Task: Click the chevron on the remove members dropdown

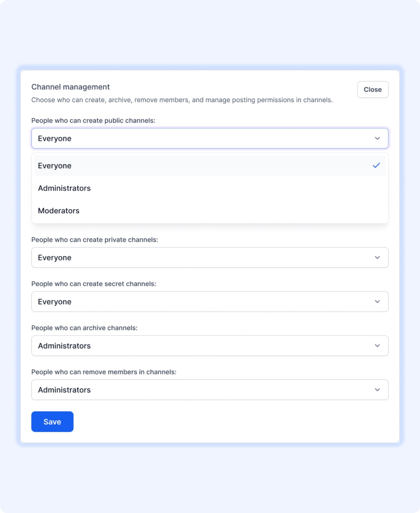Action: (377, 390)
